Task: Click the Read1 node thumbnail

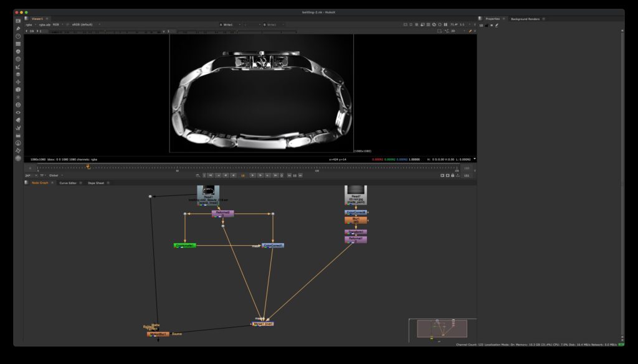Action: (208, 192)
